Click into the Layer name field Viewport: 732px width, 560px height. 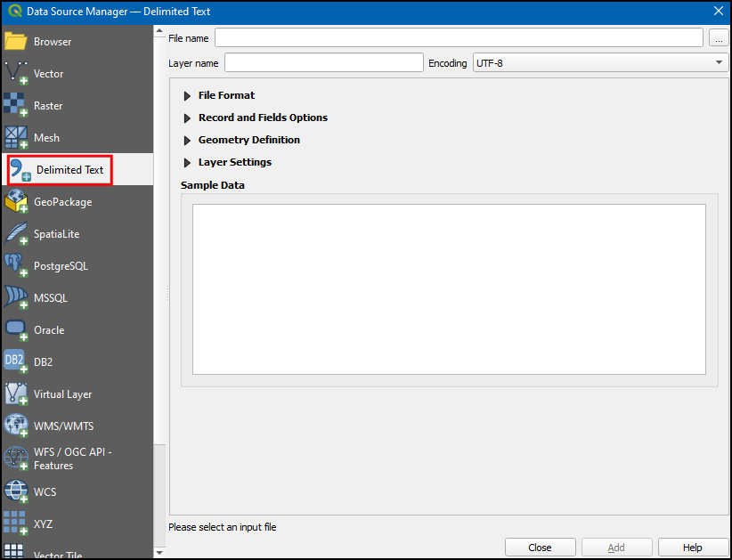click(323, 63)
